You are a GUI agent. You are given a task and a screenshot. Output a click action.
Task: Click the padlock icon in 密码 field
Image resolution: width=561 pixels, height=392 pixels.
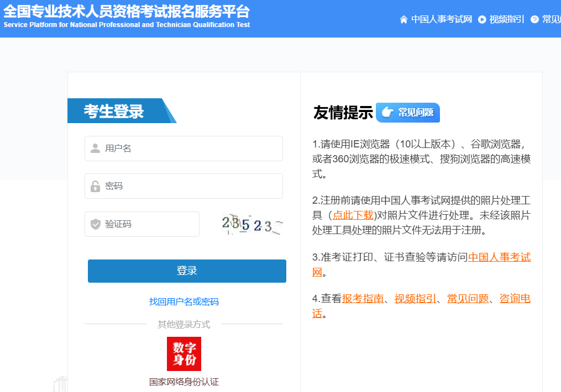pos(95,186)
